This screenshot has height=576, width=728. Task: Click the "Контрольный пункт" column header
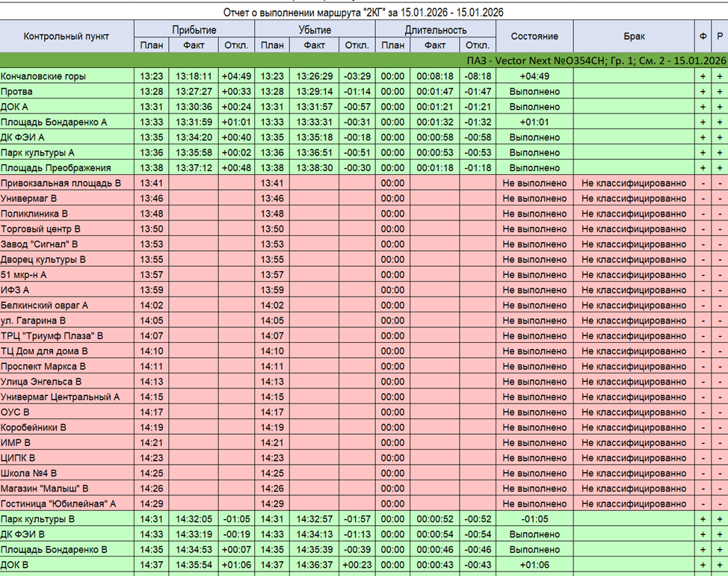point(67,37)
